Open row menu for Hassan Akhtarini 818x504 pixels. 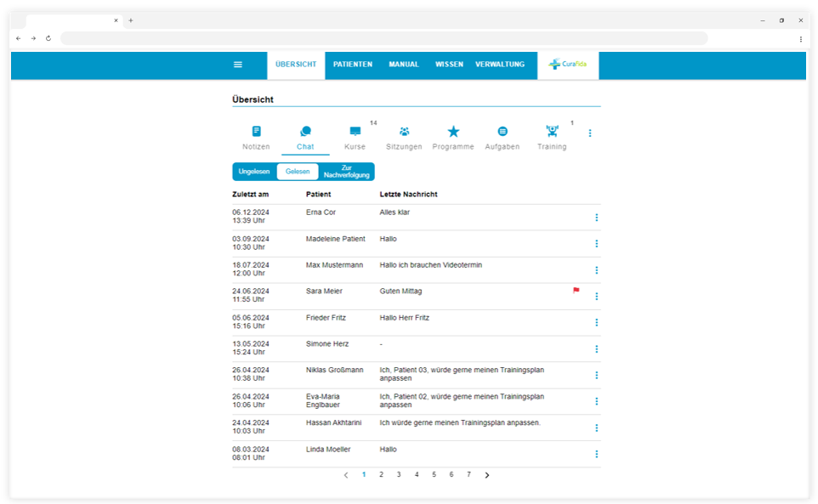596,428
